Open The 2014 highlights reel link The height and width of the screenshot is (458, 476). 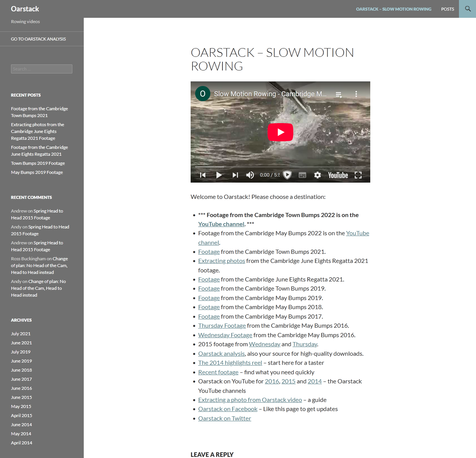(x=230, y=363)
